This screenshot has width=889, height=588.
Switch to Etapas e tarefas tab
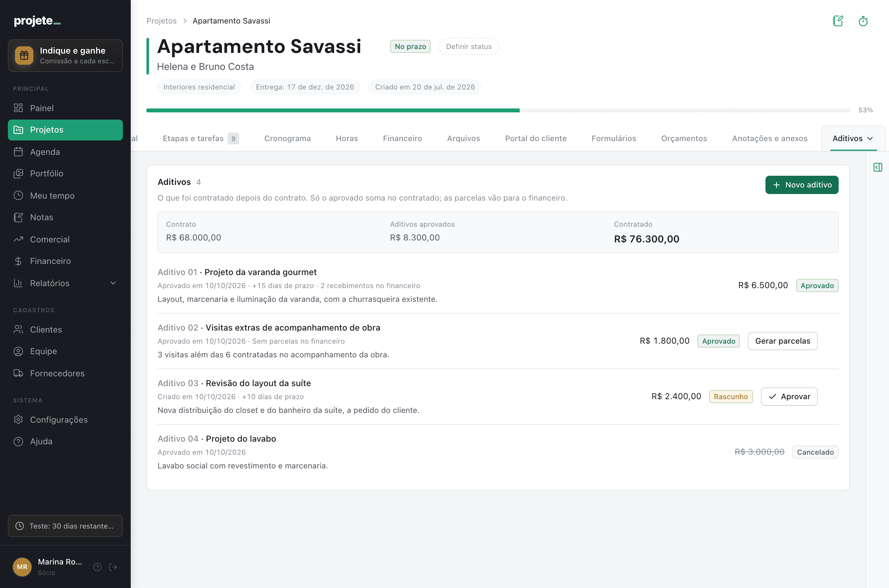[201, 139]
